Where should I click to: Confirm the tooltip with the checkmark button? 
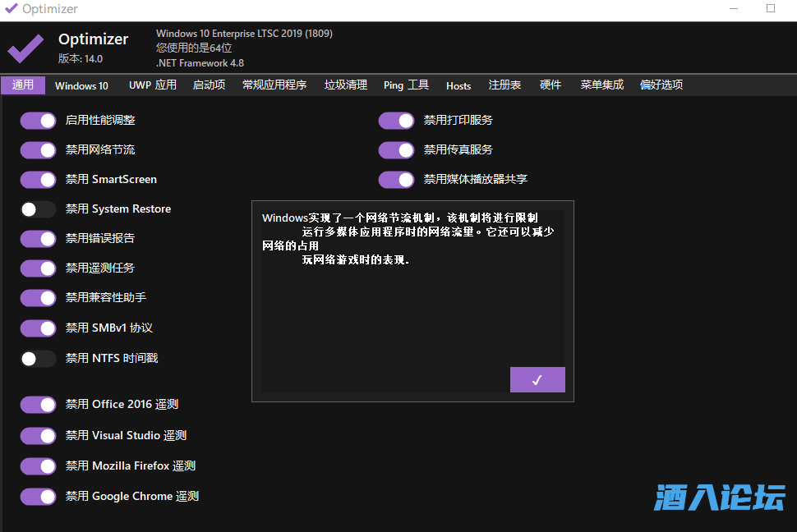(x=537, y=379)
